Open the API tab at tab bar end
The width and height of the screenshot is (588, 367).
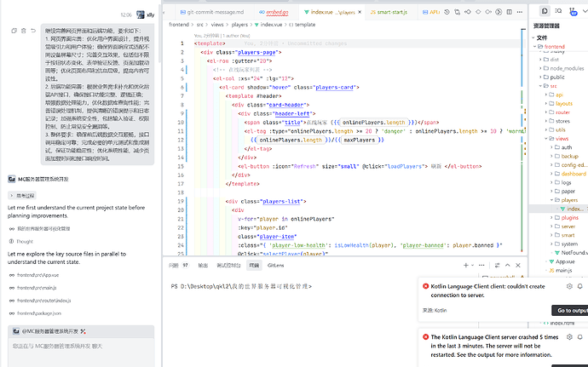tap(431, 12)
